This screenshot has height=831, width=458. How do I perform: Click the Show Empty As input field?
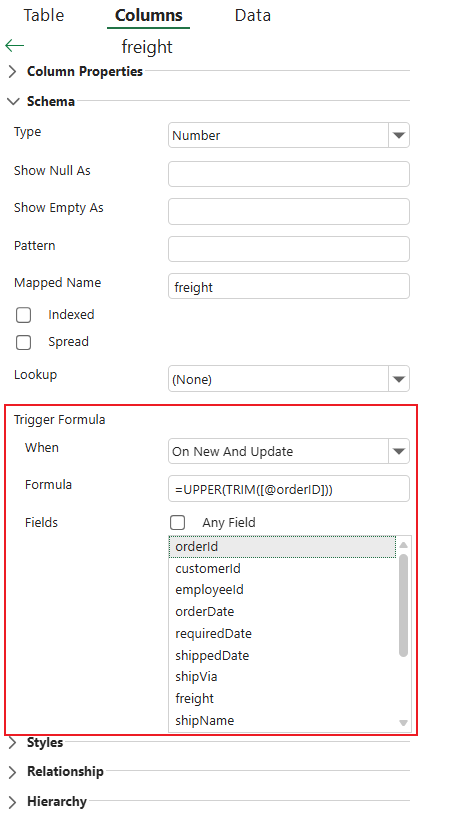[x=289, y=211]
